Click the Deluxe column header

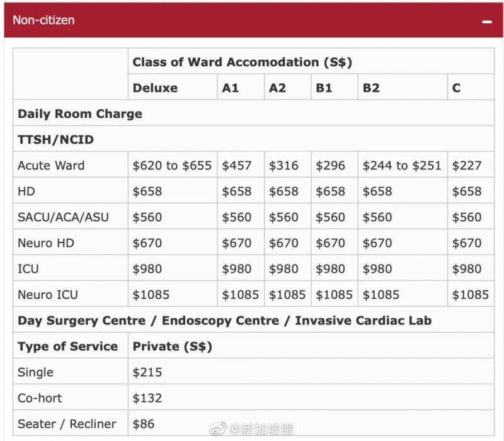(155, 88)
